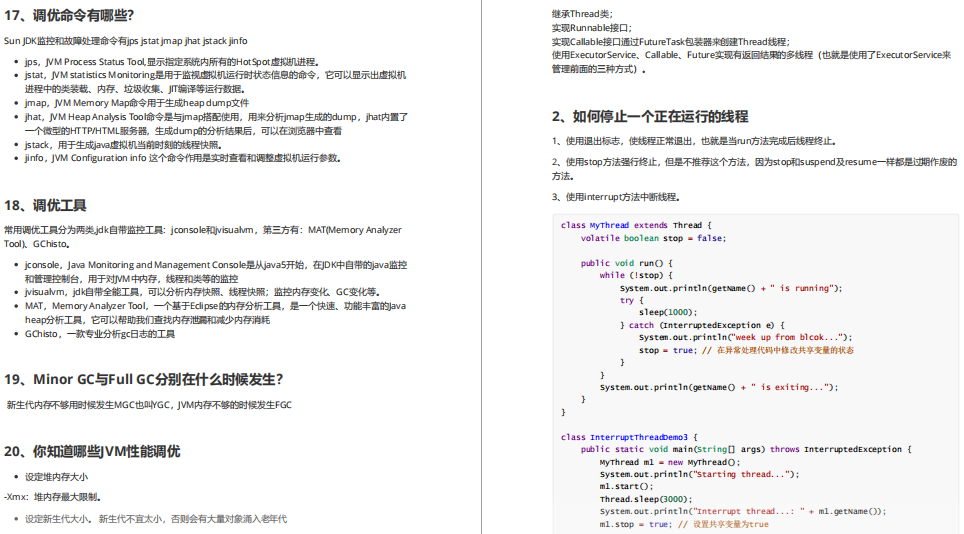The width and height of the screenshot is (964, 534).
Task: Click the bullet 'jmap, JVM Memory Map'
Action: 136,103
